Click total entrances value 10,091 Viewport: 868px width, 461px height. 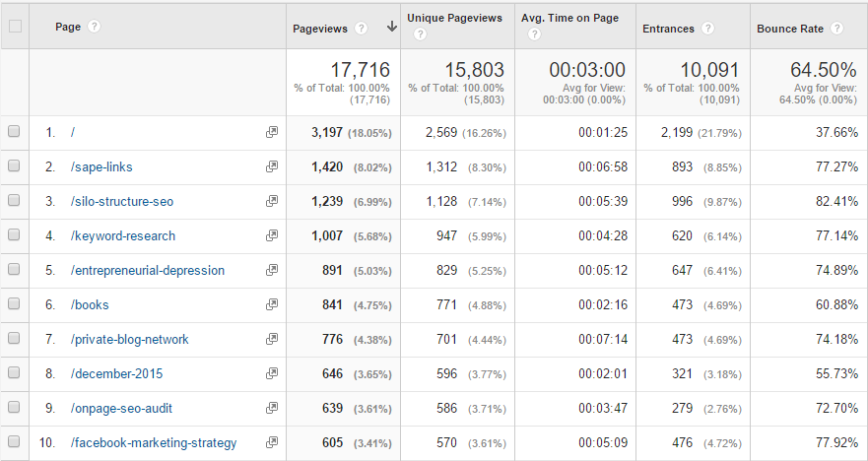pyautogui.click(x=709, y=70)
